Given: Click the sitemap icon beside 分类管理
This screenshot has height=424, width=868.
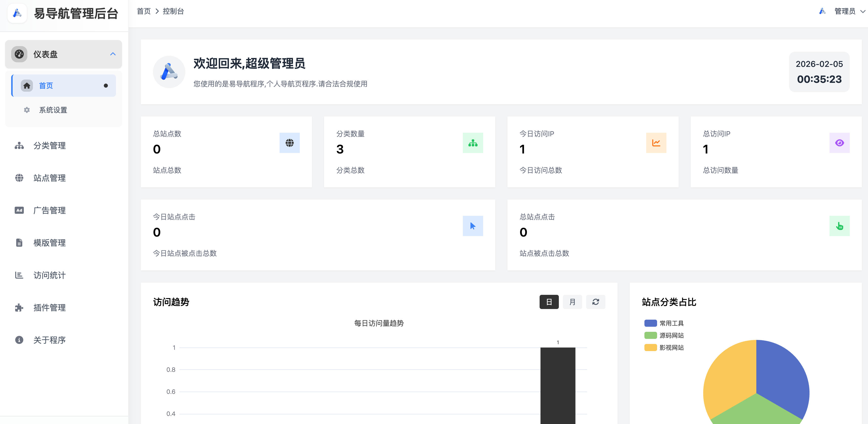Looking at the screenshot, I should pyautogui.click(x=19, y=146).
